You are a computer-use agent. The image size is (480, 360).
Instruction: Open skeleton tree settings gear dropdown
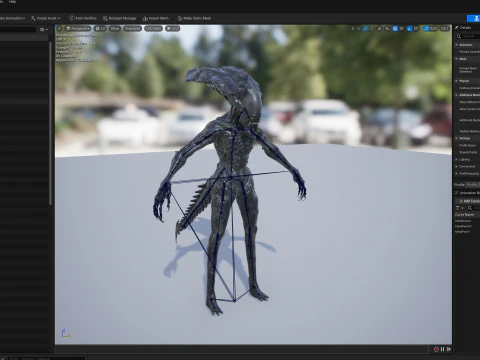[44, 29]
